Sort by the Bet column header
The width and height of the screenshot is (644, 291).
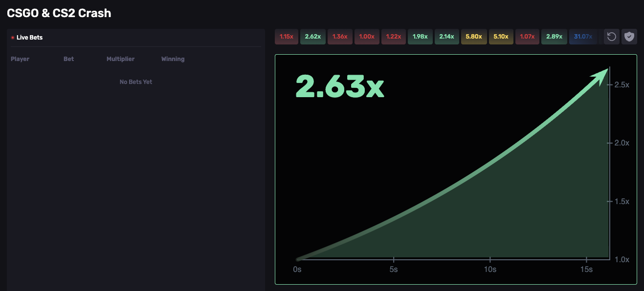(x=69, y=59)
